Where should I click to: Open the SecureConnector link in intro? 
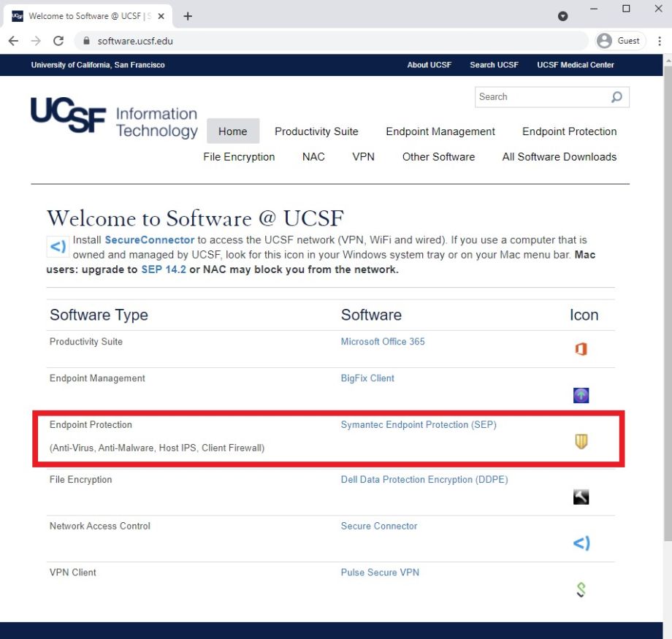[150, 240]
